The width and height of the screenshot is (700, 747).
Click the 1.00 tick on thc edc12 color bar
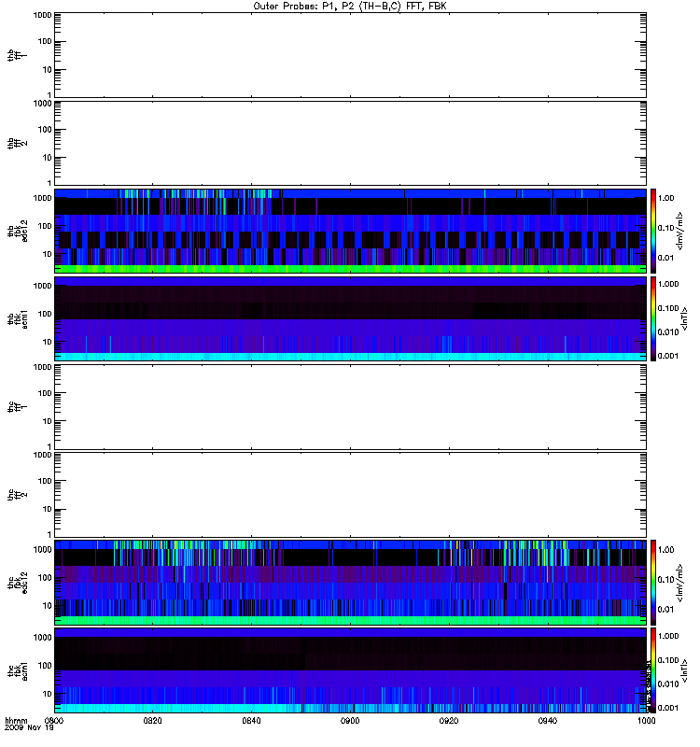coord(665,550)
